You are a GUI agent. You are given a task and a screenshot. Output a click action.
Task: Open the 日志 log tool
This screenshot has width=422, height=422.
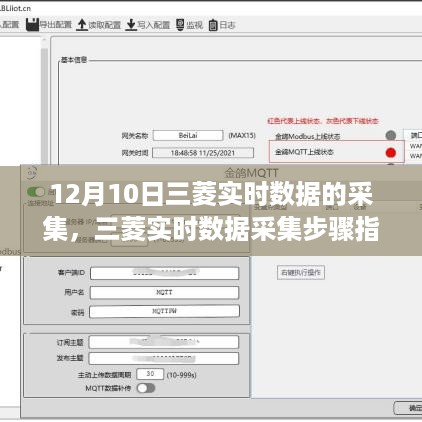[x=222, y=25]
